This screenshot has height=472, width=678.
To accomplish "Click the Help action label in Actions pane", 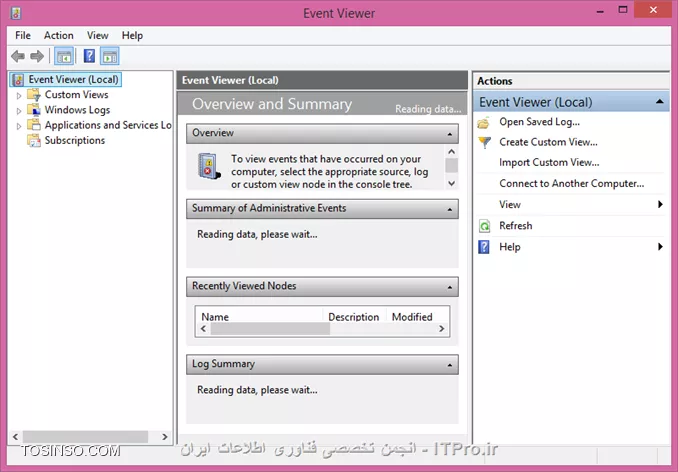I will click(x=509, y=247).
